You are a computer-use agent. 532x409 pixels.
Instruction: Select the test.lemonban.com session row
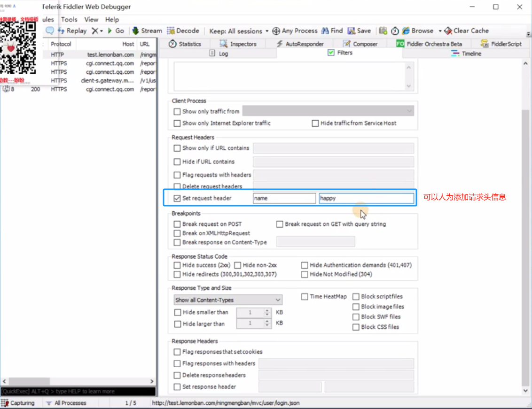(100, 54)
